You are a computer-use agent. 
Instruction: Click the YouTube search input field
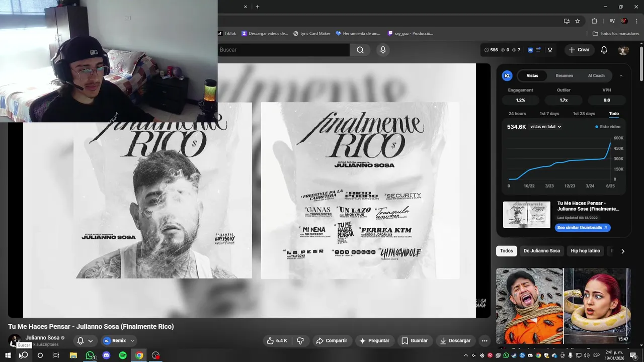284,50
